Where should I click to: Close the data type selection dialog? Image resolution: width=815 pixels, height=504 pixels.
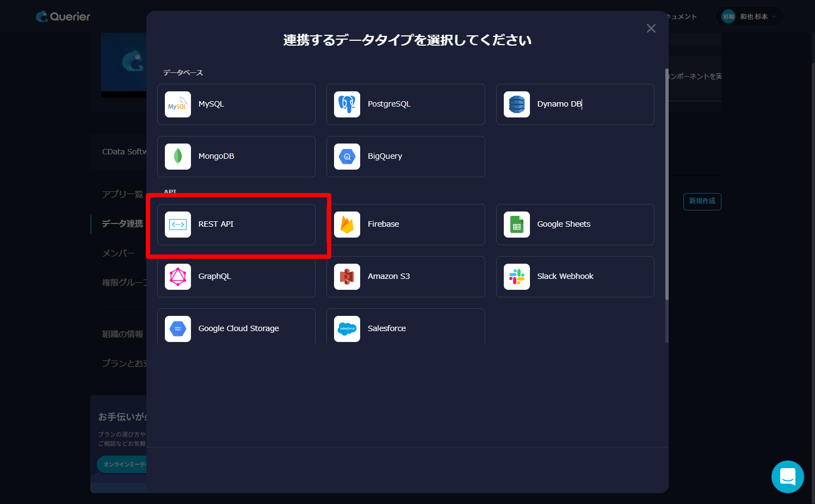(x=651, y=28)
